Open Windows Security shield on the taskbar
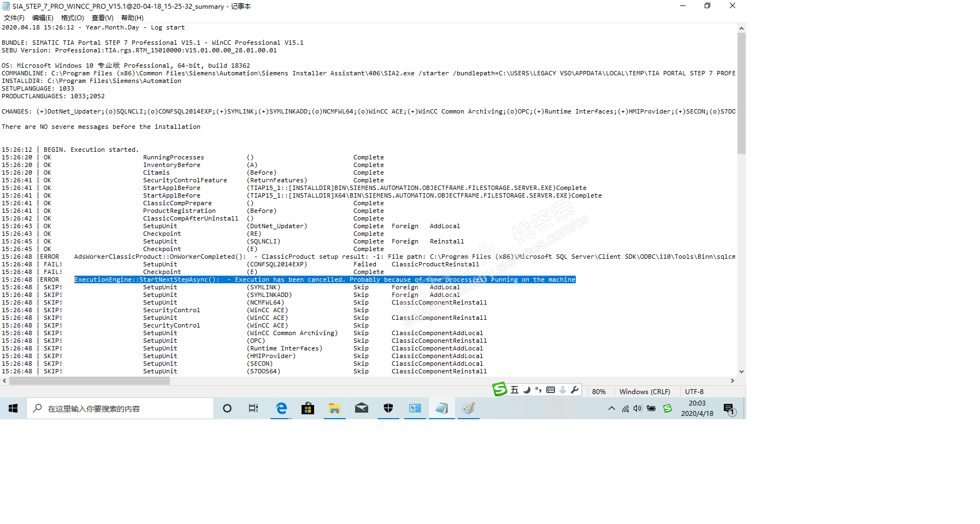Viewport: 980px width, 524px height. [388, 408]
